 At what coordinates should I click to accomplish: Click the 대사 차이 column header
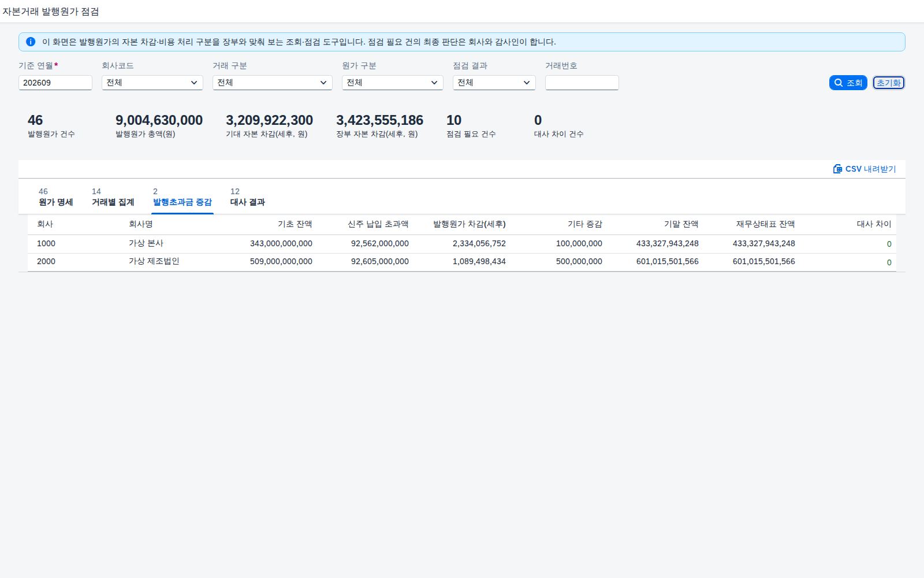point(874,224)
